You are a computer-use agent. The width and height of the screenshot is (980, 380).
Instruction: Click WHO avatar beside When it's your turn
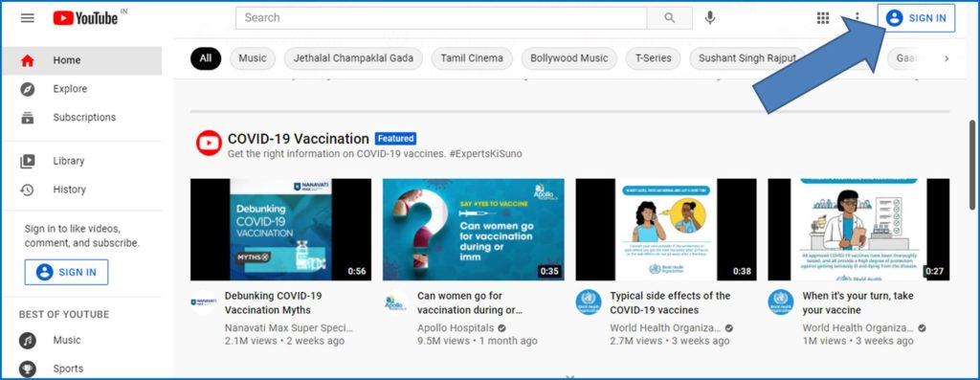point(781,302)
